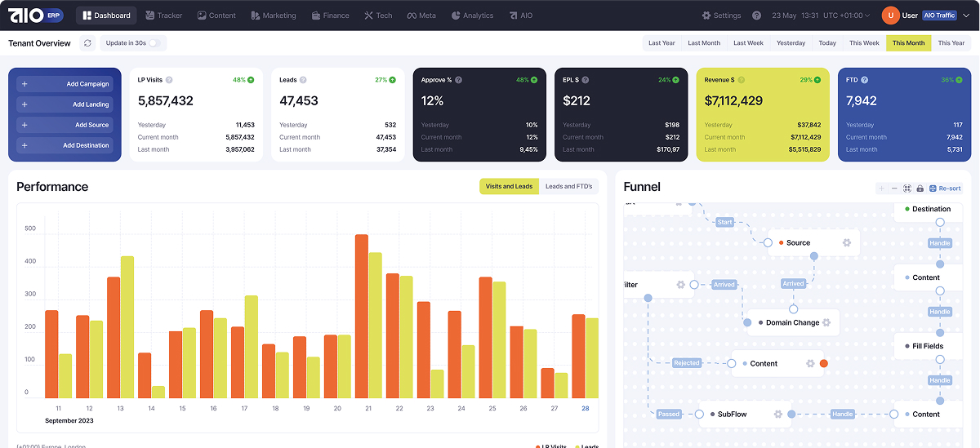Click the gear icon on Source node
This screenshot has width=980, height=448.
[847, 242]
